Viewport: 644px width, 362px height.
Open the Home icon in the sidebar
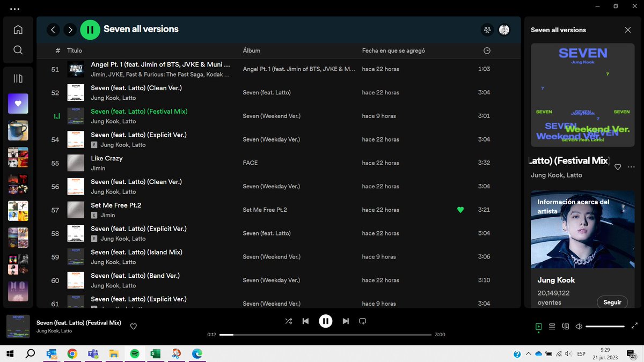tap(18, 30)
